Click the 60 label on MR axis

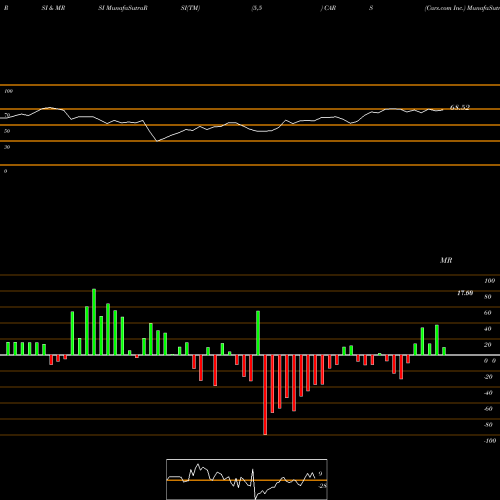488,313
